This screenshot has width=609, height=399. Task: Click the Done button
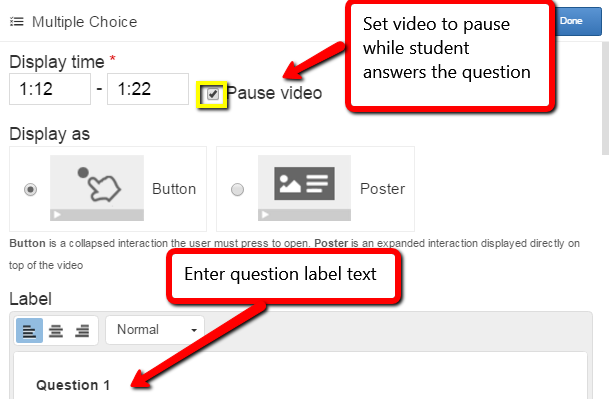pyautogui.click(x=578, y=21)
